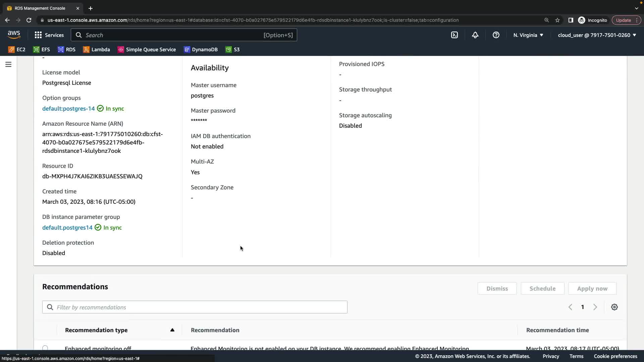644x362 pixels.
Task: Click the help question mark icon
Action: pos(496,35)
